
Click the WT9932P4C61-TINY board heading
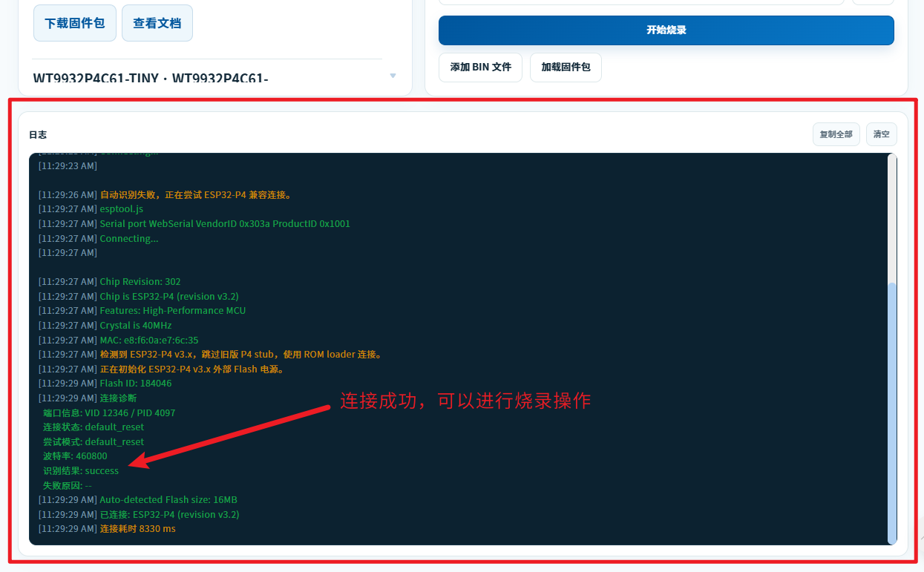coord(151,79)
